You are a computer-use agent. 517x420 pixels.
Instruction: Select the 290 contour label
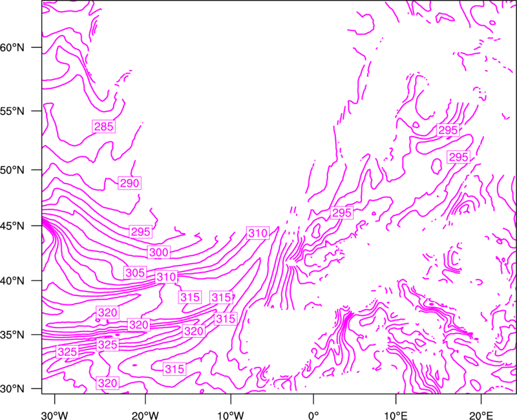pyautogui.click(x=130, y=183)
